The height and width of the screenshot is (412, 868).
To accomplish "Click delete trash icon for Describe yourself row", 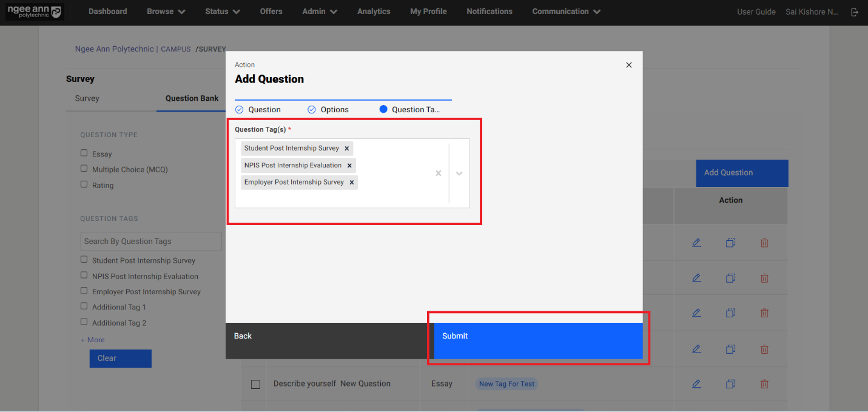I will 764,383.
